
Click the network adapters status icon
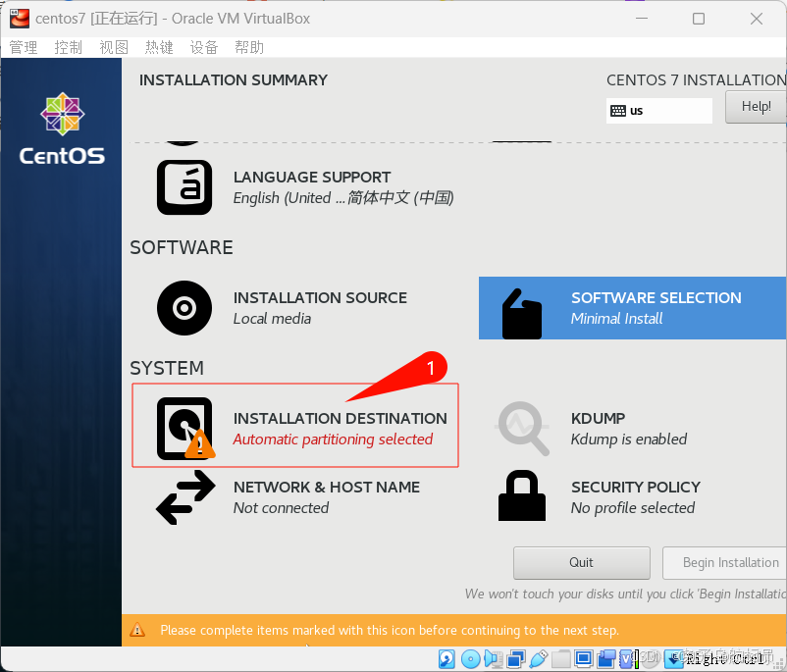pyautogui.click(x=516, y=658)
